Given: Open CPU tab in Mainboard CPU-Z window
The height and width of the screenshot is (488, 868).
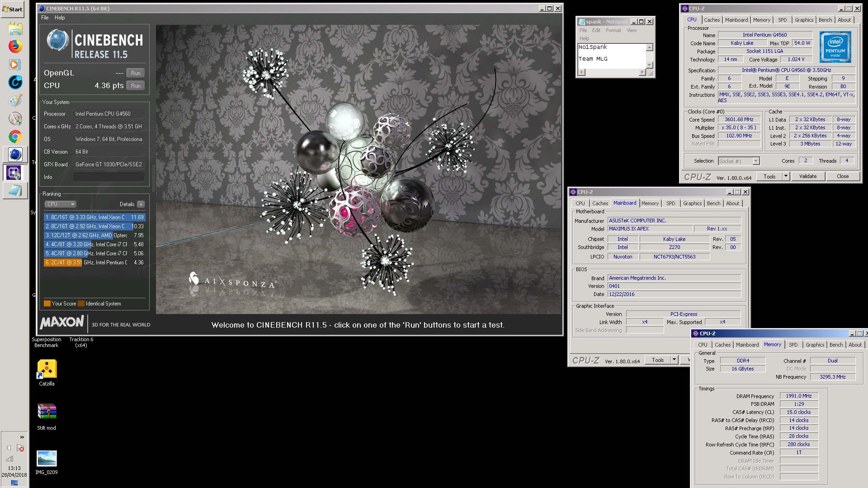Looking at the screenshot, I should point(580,203).
